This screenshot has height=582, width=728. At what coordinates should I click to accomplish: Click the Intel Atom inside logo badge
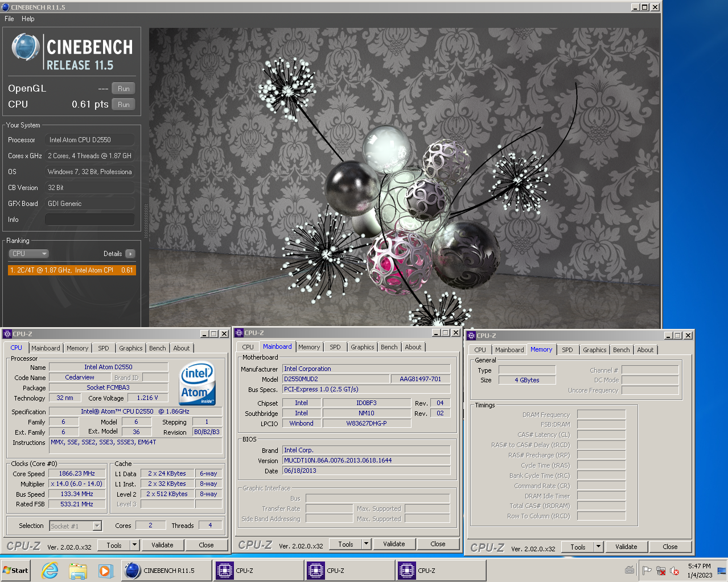(x=198, y=384)
